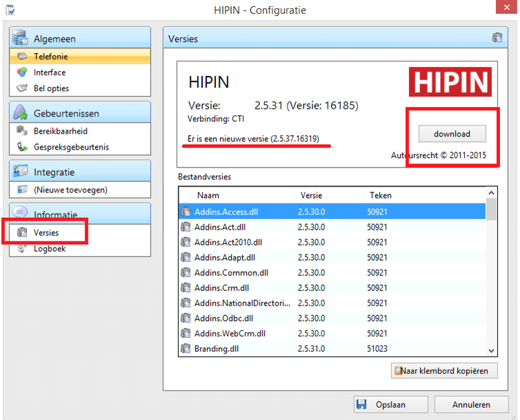
Task: Open the Bel opties settings page
Action: 80,88
